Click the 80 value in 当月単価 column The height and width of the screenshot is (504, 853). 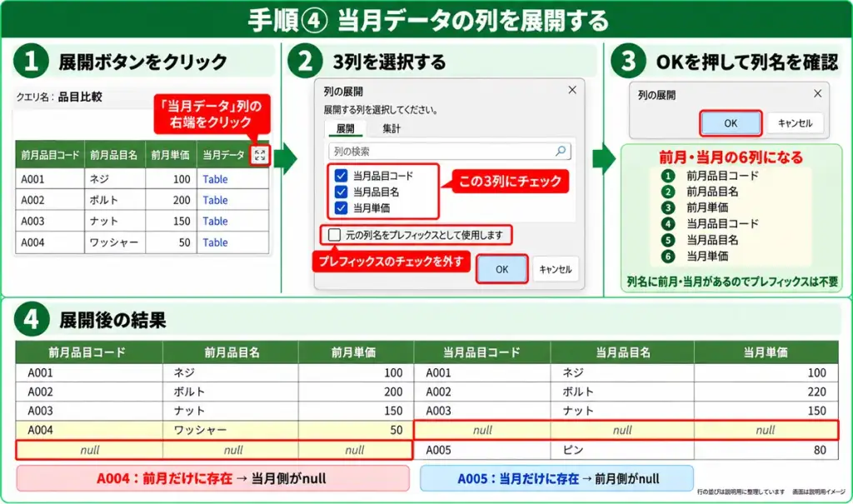[766, 450]
